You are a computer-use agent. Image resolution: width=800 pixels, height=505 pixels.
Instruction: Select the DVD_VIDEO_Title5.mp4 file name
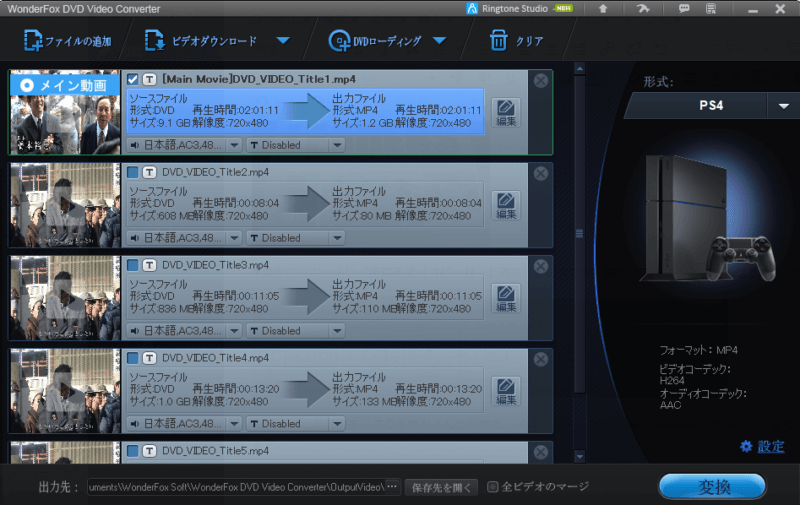[215, 451]
